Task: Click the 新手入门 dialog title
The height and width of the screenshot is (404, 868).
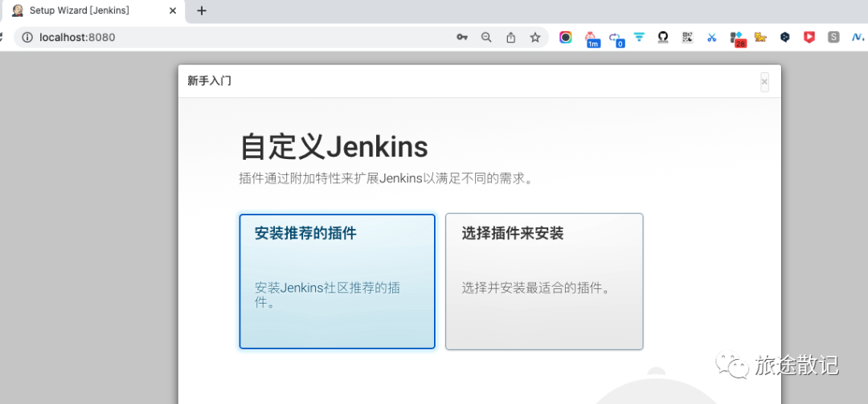Action: [209, 81]
